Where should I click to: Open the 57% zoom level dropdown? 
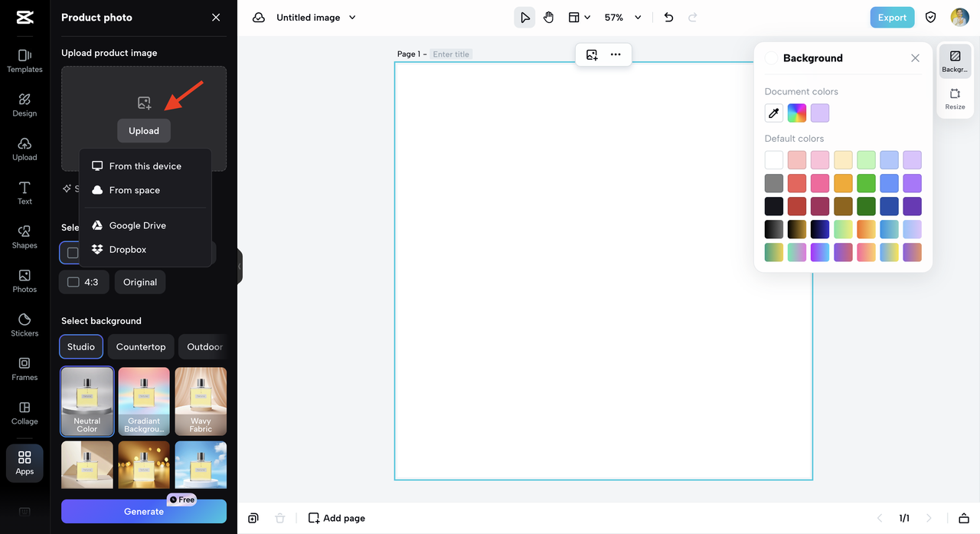(x=622, y=18)
